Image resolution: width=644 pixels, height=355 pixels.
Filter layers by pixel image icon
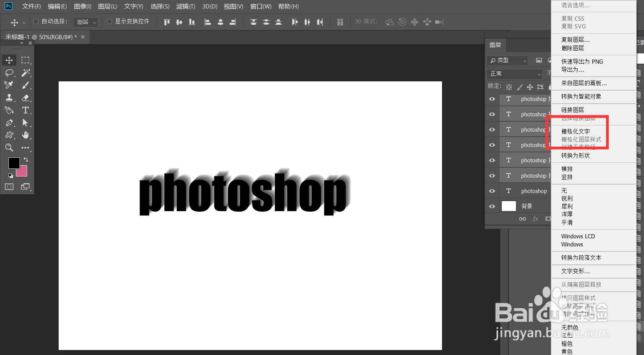pyautogui.click(x=539, y=60)
